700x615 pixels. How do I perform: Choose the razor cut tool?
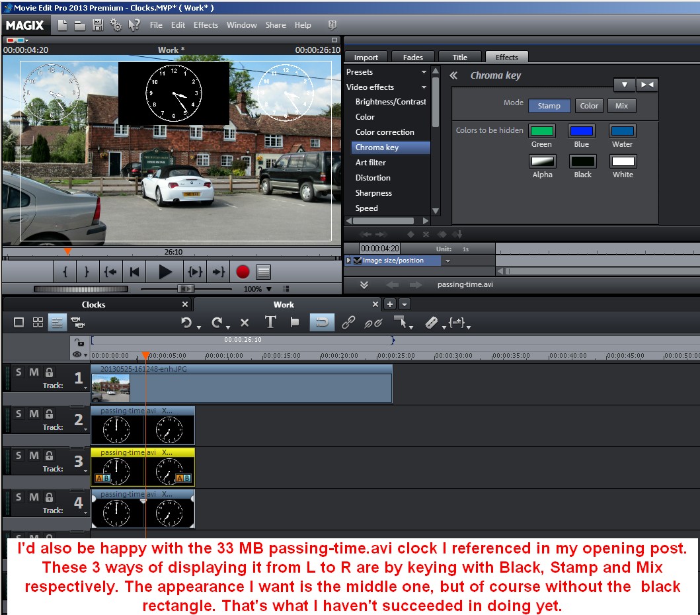point(431,323)
